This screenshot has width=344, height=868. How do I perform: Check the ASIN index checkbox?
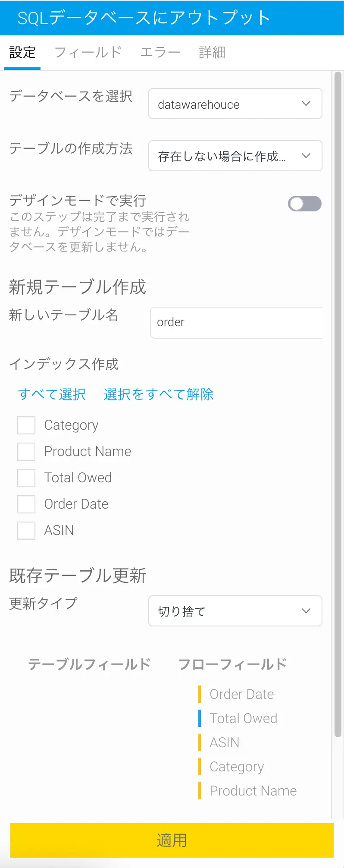pyautogui.click(x=26, y=531)
